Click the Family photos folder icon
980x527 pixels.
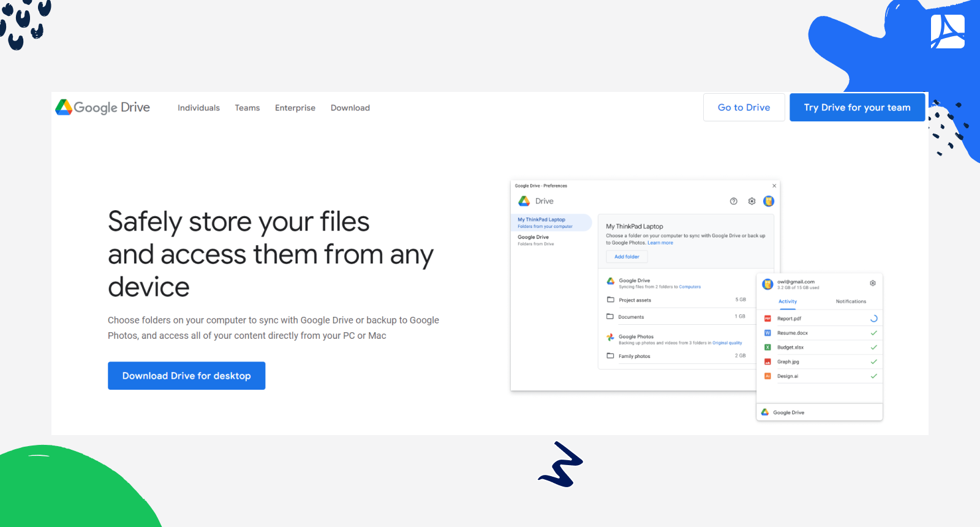pyautogui.click(x=610, y=355)
